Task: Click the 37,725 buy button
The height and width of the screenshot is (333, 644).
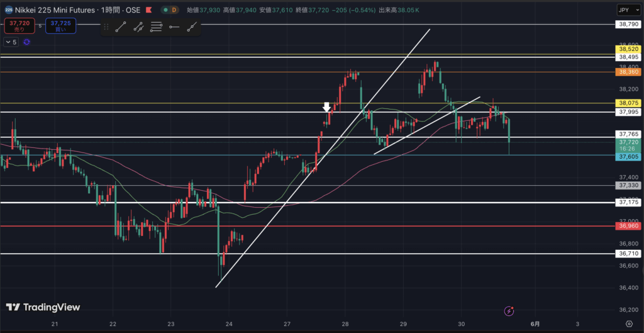Action: [60, 26]
